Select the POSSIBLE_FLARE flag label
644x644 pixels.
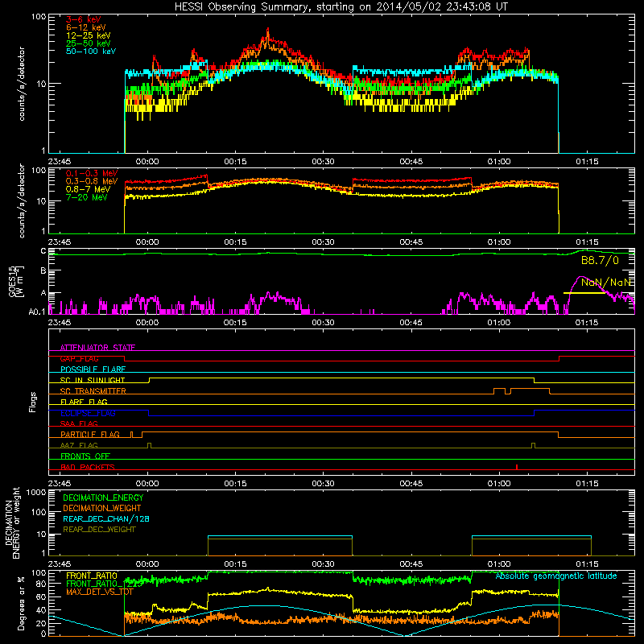(x=93, y=369)
